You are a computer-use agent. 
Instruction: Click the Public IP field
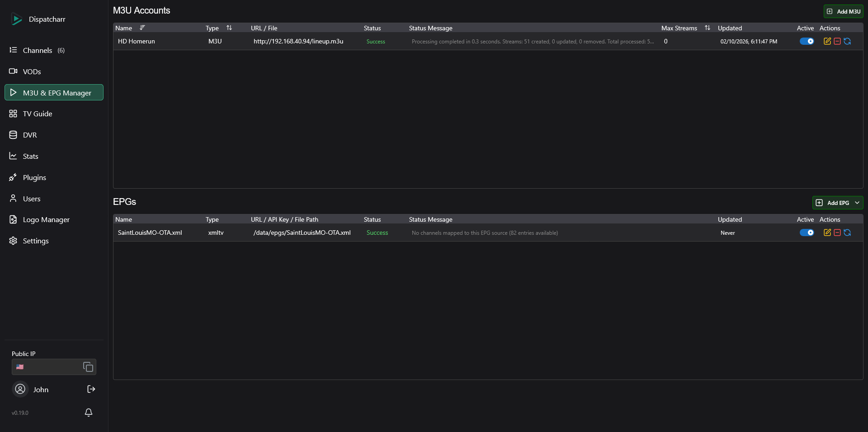[54, 367]
